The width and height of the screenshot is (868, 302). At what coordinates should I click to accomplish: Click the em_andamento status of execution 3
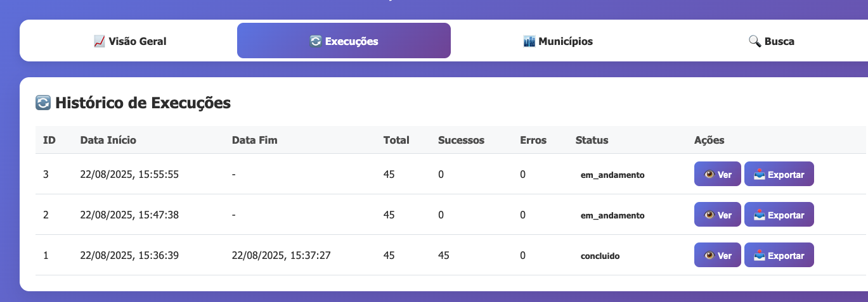612,175
